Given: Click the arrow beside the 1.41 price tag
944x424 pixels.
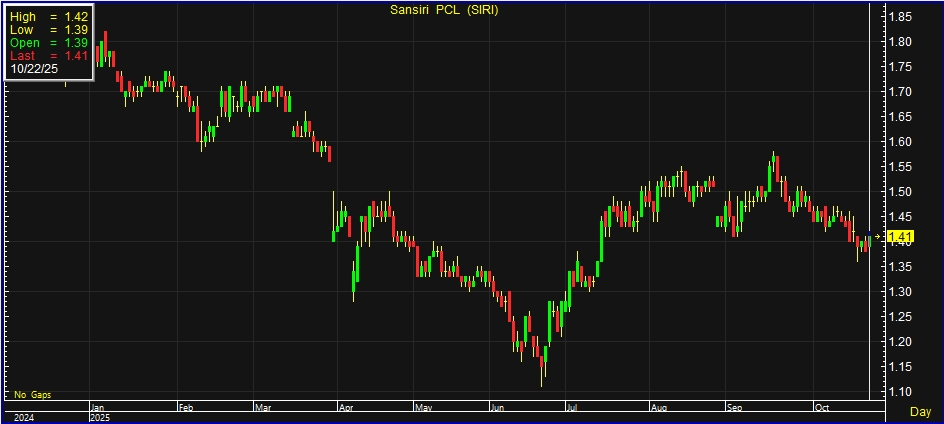Looking at the screenshot, I should pyautogui.click(x=879, y=237).
